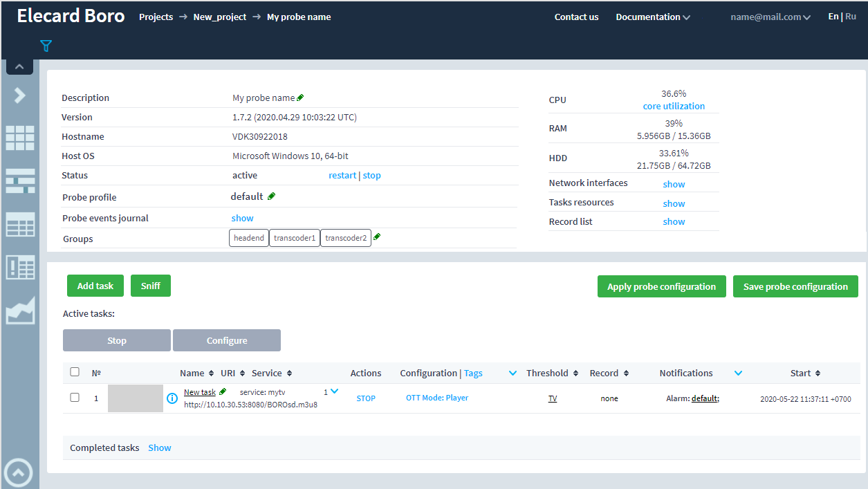Click the task info icon
868x489 pixels.
click(172, 398)
